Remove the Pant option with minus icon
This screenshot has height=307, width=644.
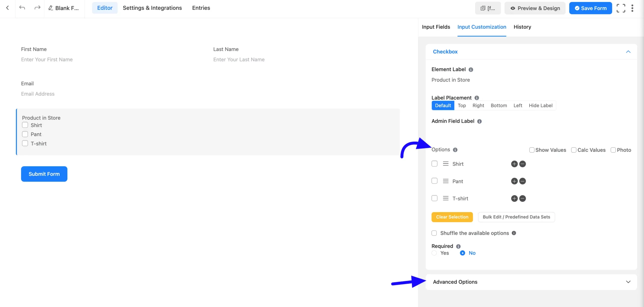[x=522, y=181]
